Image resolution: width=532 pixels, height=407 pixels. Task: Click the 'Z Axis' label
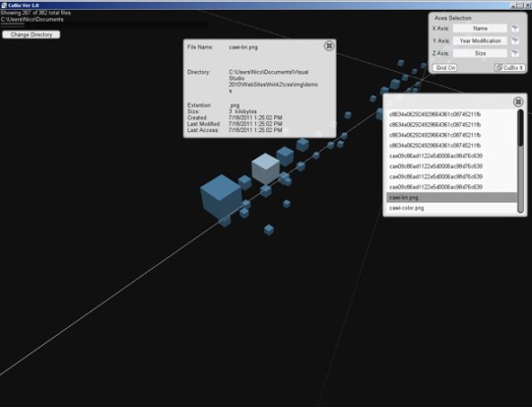pyautogui.click(x=440, y=53)
